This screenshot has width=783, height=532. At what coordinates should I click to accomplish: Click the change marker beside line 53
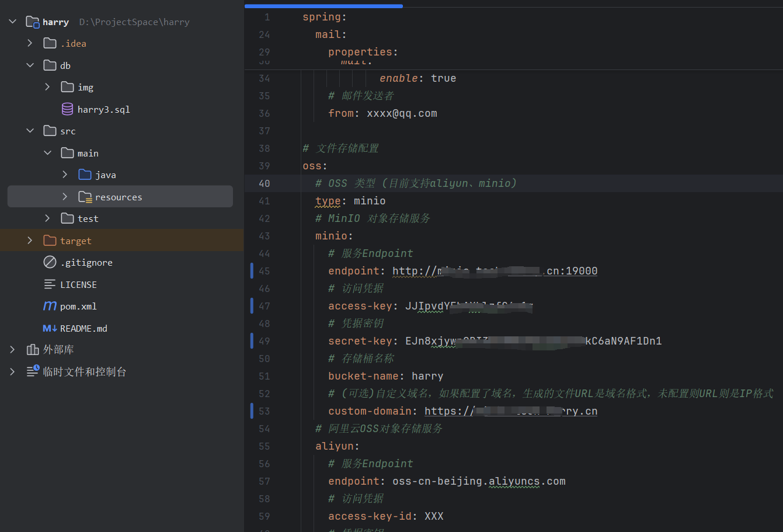pos(252,411)
